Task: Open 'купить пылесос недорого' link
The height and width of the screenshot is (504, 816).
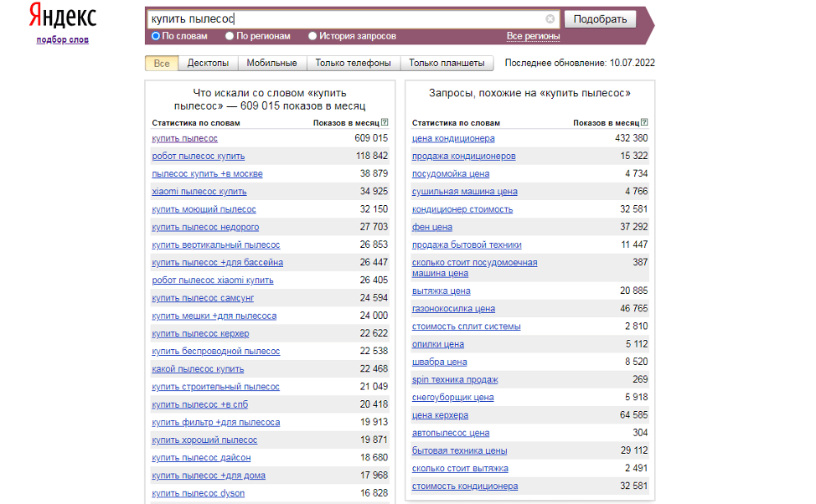Action: coord(205,227)
